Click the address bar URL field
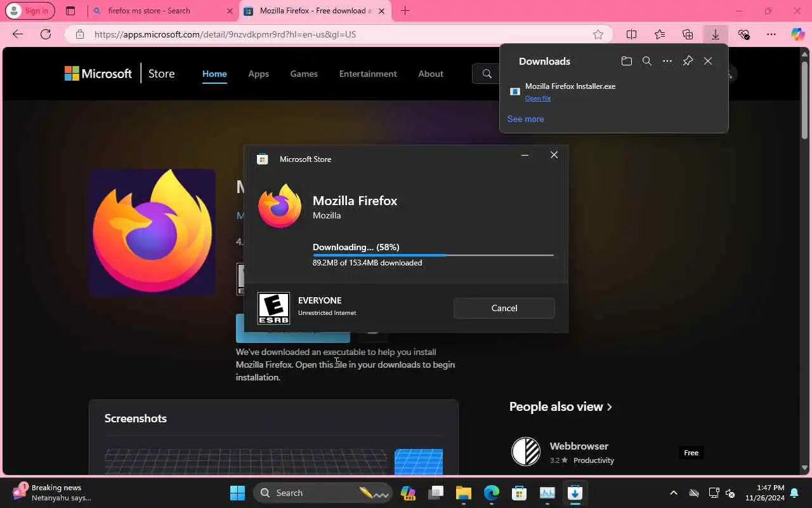Image resolution: width=812 pixels, height=508 pixels. [x=339, y=34]
